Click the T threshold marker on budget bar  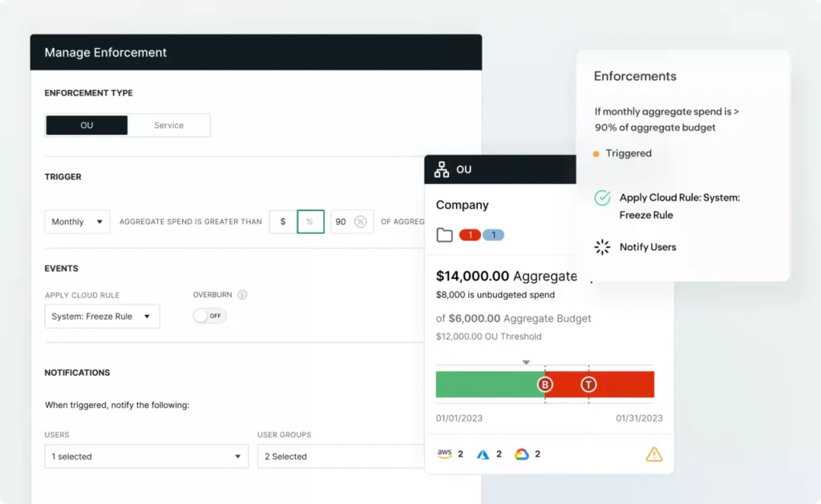pos(588,385)
